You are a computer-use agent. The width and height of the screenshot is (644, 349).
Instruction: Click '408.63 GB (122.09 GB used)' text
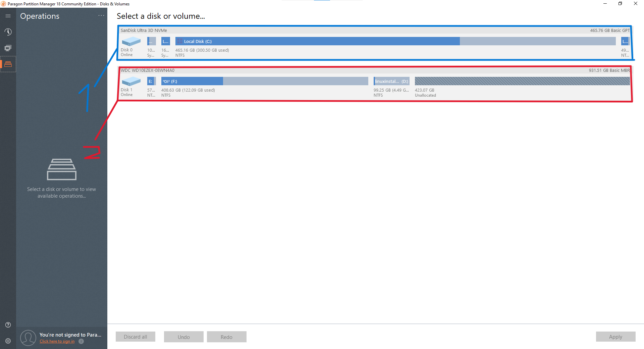(188, 90)
